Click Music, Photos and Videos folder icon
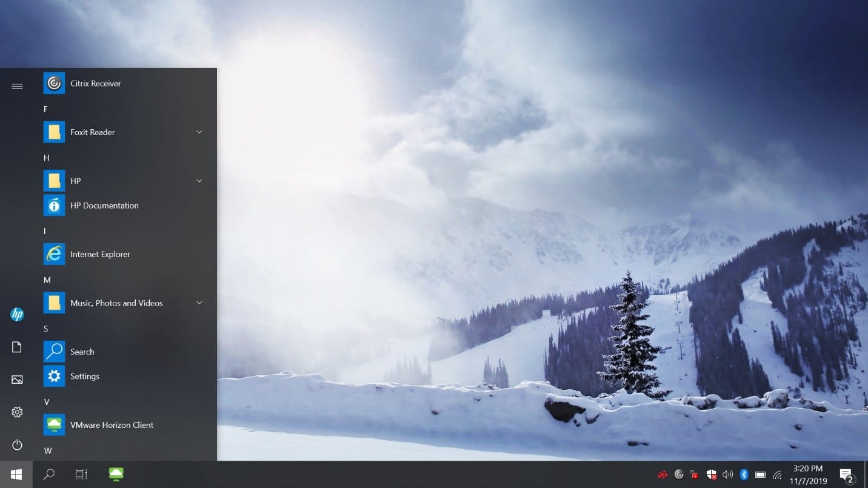The width and height of the screenshot is (868, 488). click(x=54, y=303)
